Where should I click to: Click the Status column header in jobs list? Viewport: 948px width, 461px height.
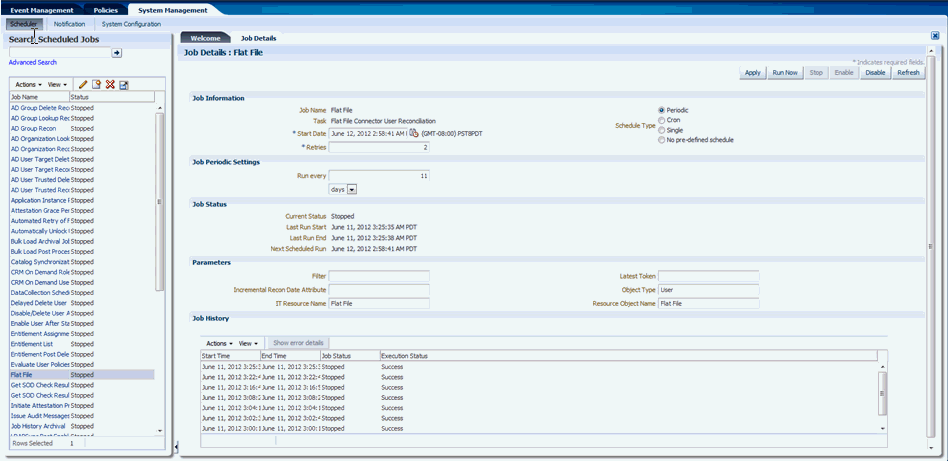112,97
